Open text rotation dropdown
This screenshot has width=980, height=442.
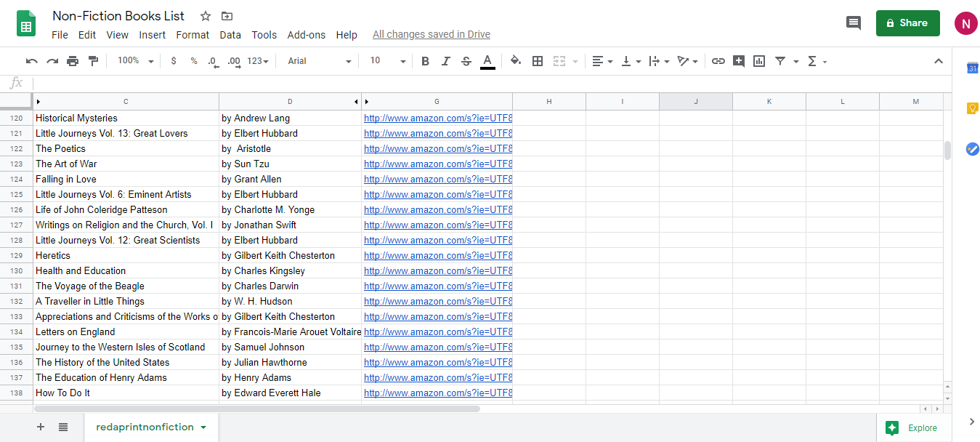click(688, 61)
